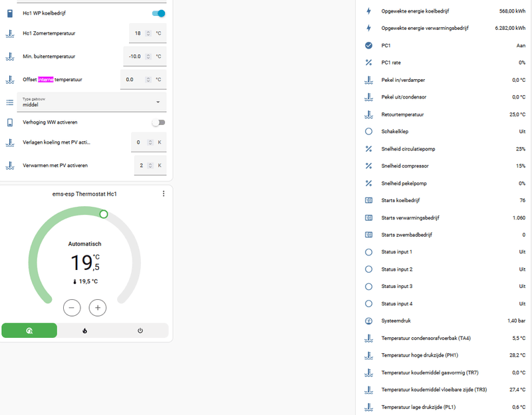Screen dimensions: 532x415
Task: Click the Retourtemperatuur thermometer icon
Action: coord(368,114)
